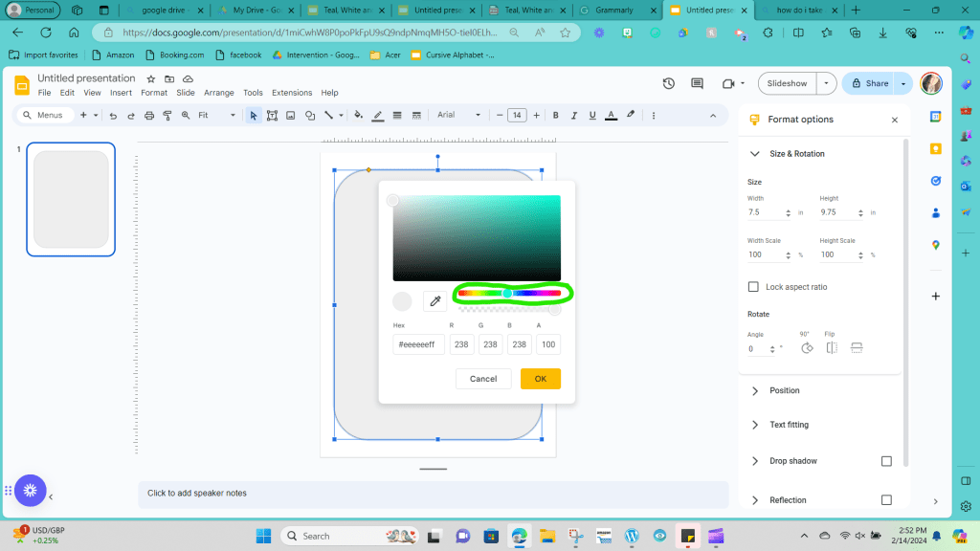Click the print icon in toolbar

click(148, 115)
